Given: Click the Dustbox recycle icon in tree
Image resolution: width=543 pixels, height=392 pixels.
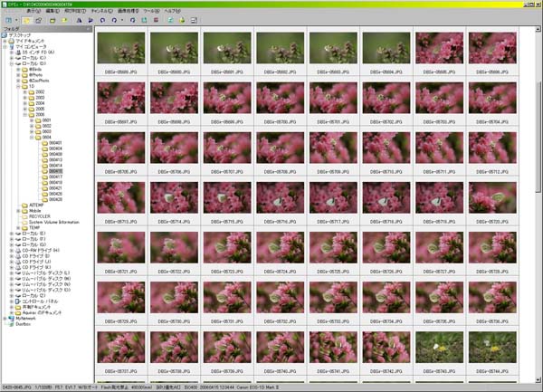Looking at the screenshot, I should click(11, 324).
